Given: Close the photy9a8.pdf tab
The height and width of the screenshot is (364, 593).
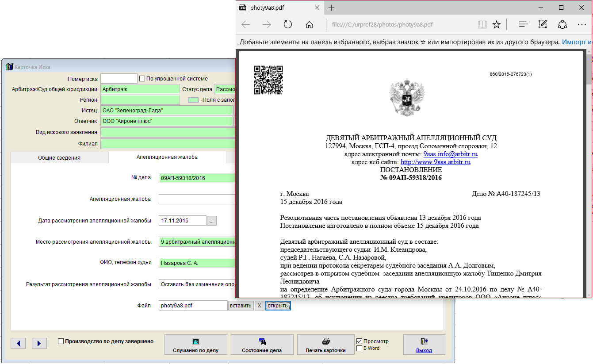Looking at the screenshot, I should (x=317, y=8).
